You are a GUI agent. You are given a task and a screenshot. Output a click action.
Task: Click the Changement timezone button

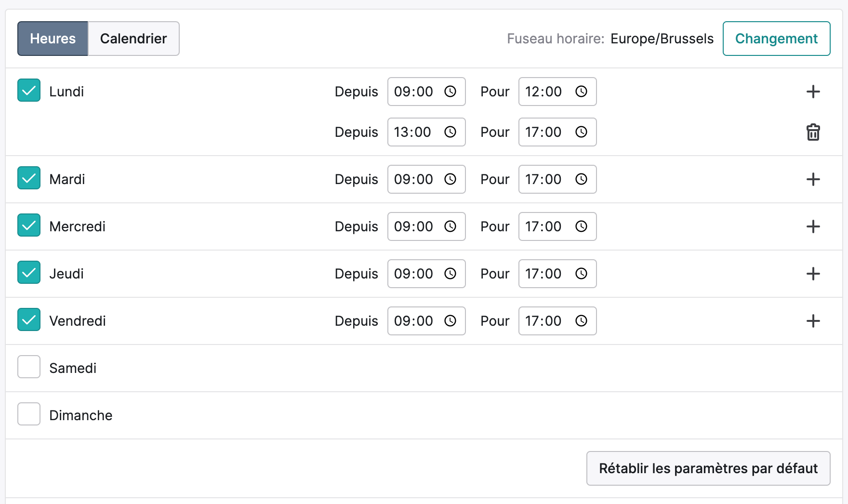coord(776,39)
